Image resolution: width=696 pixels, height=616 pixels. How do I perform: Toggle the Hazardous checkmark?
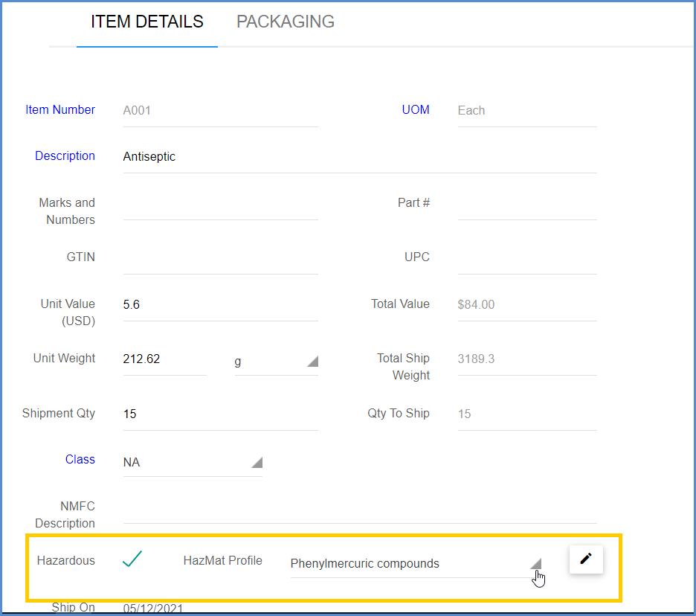pyautogui.click(x=132, y=559)
